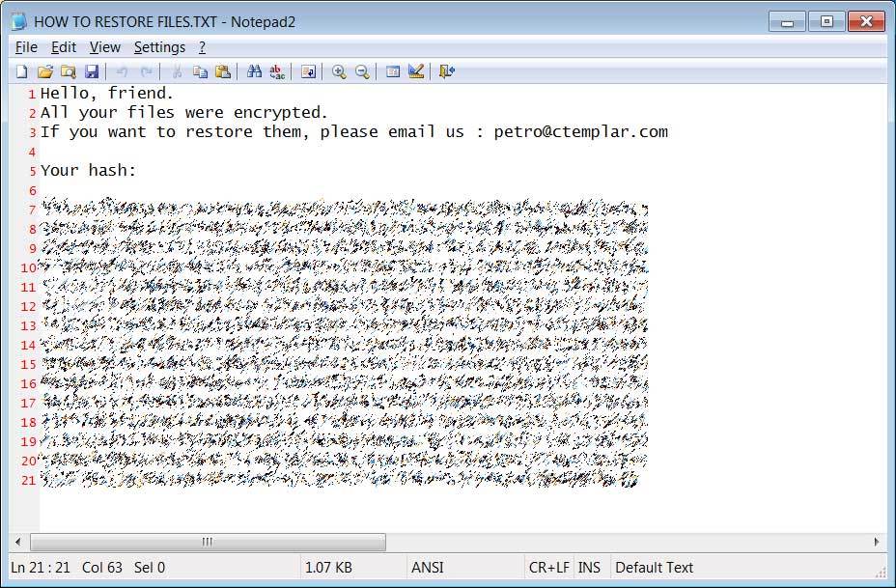896x588 pixels.
Task: Click the horizontal scrollbar thumb
Action: point(208,541)
